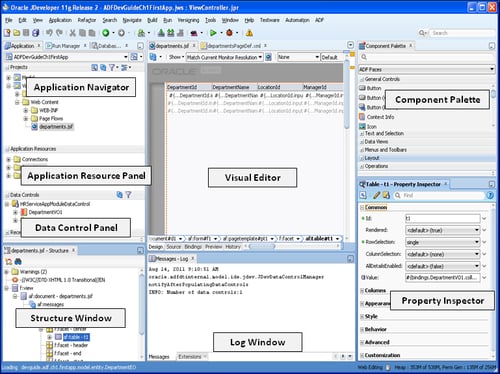Click the Save All toolbar icon
500x374 pixels.
[35, 33]
